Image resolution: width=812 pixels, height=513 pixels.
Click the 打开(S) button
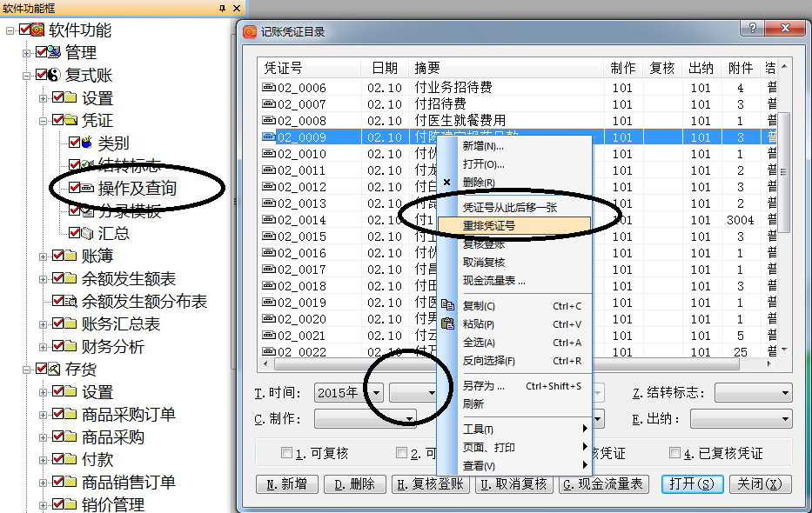point(692,484)
